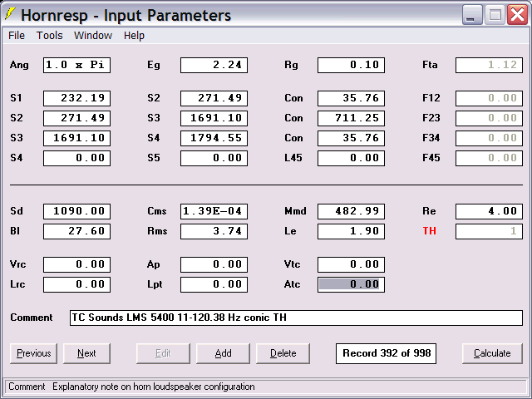The image size is (532, 399).
Task: Click the F45 field
Action: coord(489,158)
